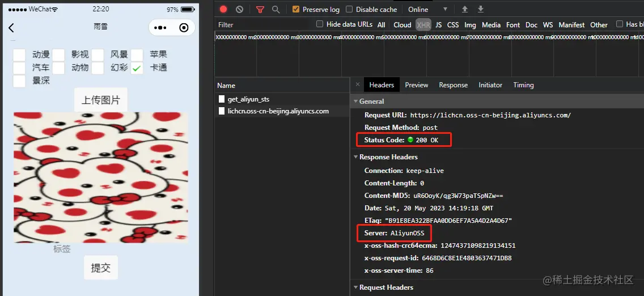Open the Response tab
Viewport: 644px width, 296px height.
click(x=454, y=85)
